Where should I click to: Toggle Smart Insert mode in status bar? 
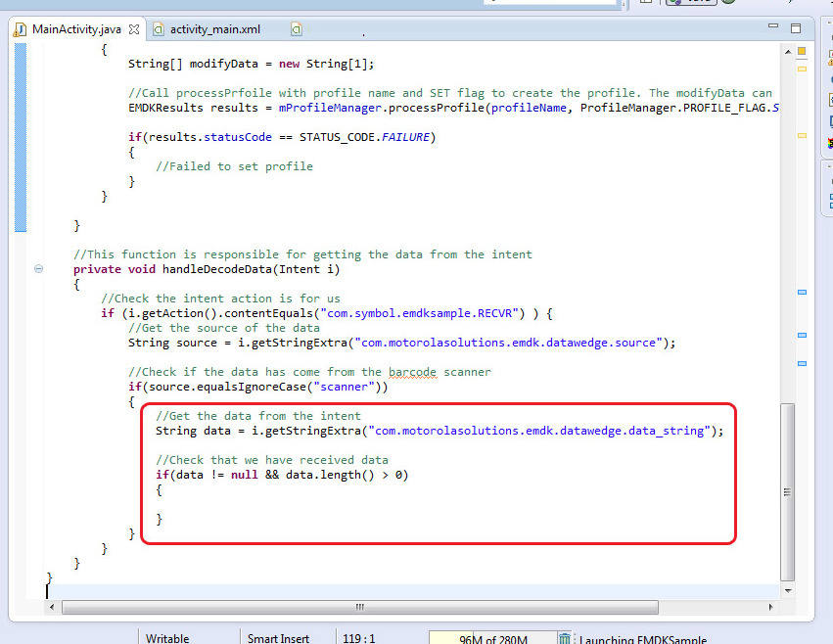pos(278,639)
